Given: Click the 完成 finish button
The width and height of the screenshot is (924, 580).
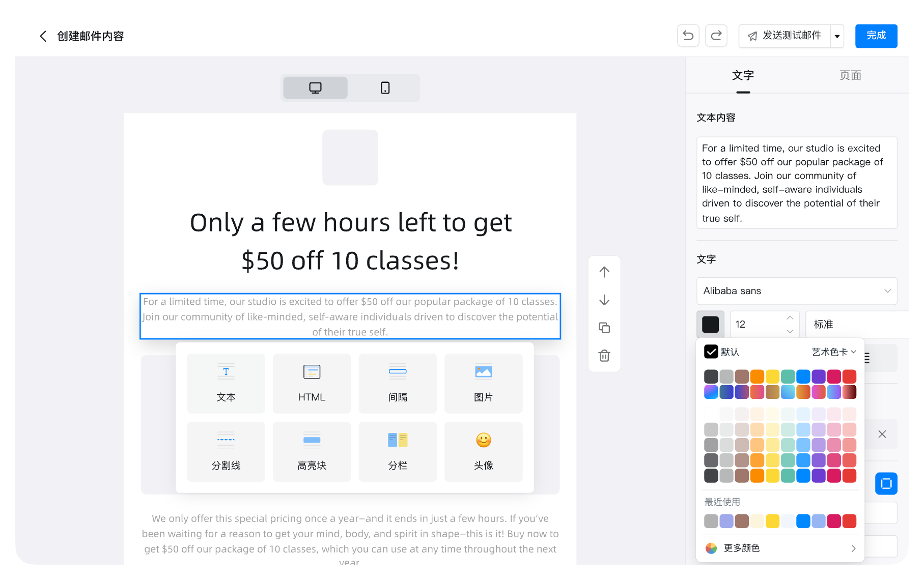Looking at the screenshot, I should tap(876, 36).
